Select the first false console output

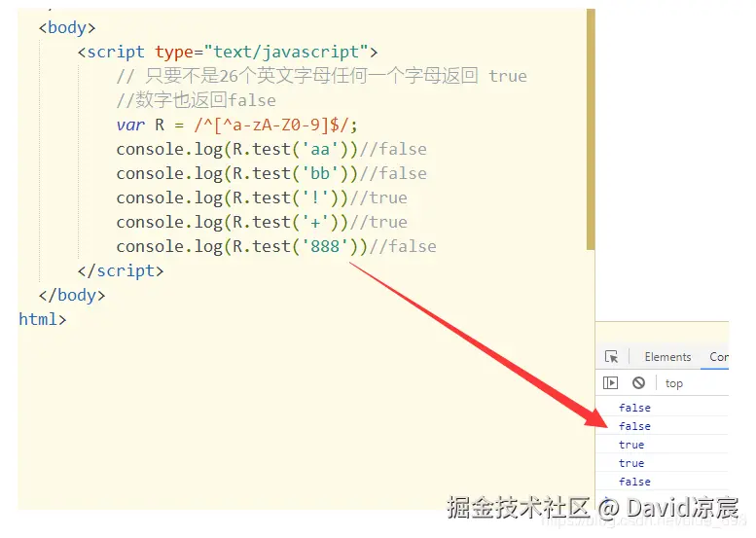click(634, 408)
